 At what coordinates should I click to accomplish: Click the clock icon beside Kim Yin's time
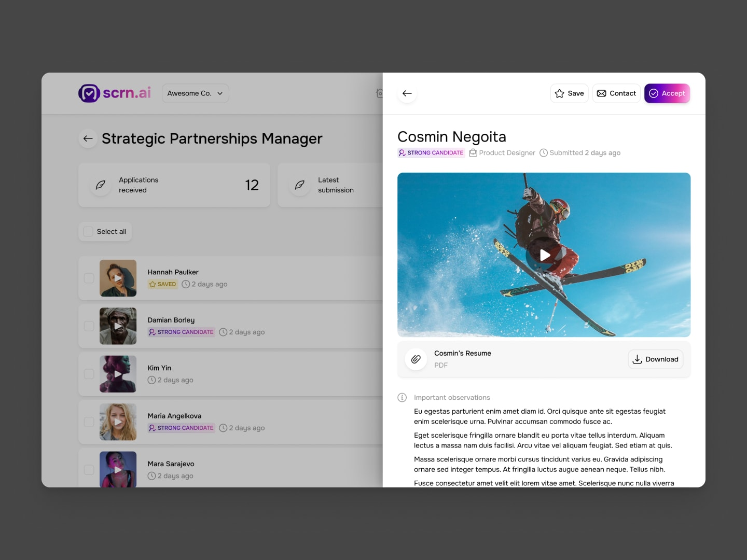coord(151,380)
